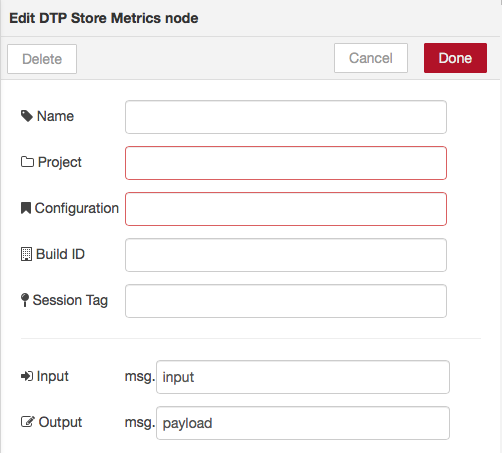Click the Configuration label text
Viewport: 502px width, 453px height.
[x=77, y=208]
